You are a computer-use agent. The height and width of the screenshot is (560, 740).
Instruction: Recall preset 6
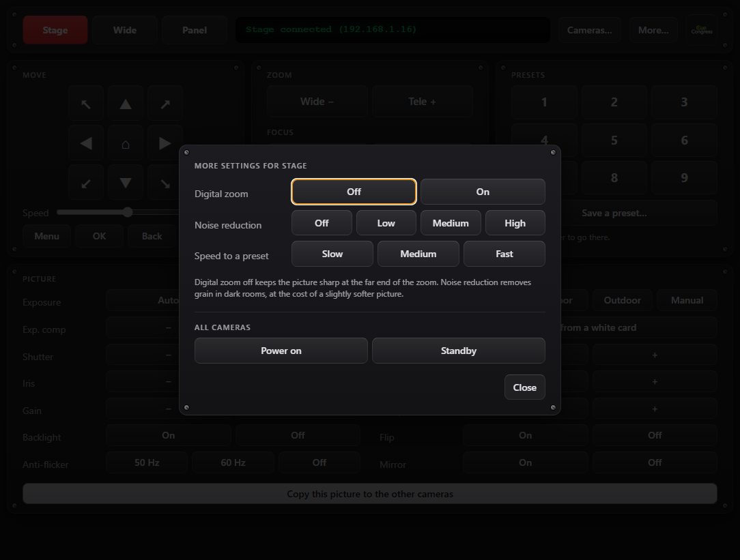[684, 140]
